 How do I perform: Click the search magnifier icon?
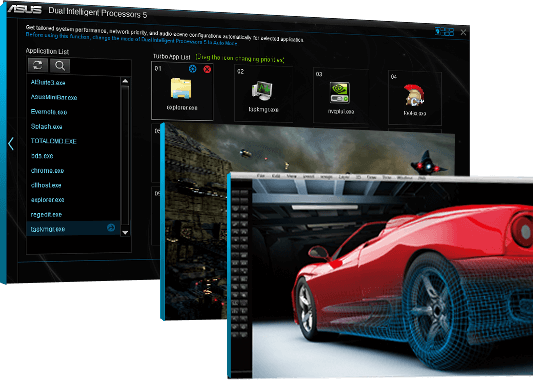pyautogui.click(x=60, y=66)
